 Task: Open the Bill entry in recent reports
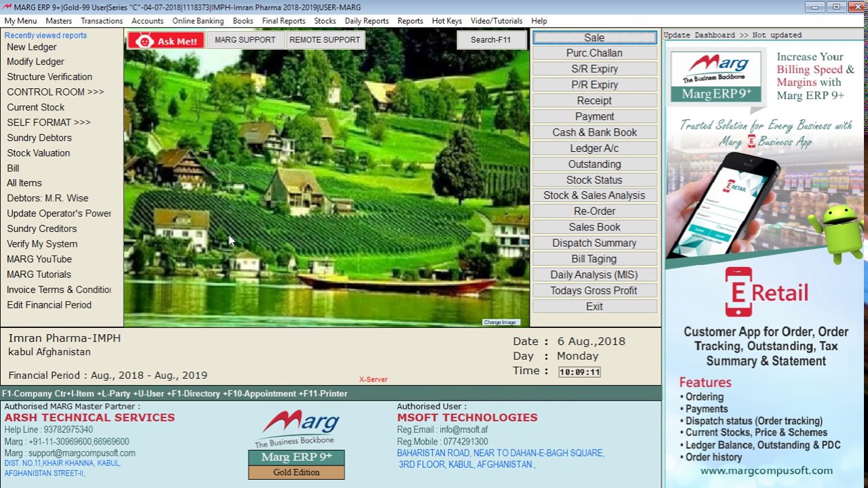pyautogui.click(x=13, y=168)
